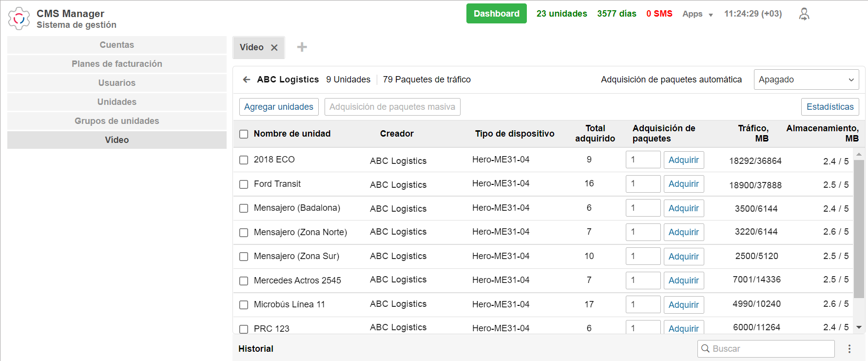Open the Apps dropdown menu
Viewport: 868px width, 361px height.
[697, 14]
